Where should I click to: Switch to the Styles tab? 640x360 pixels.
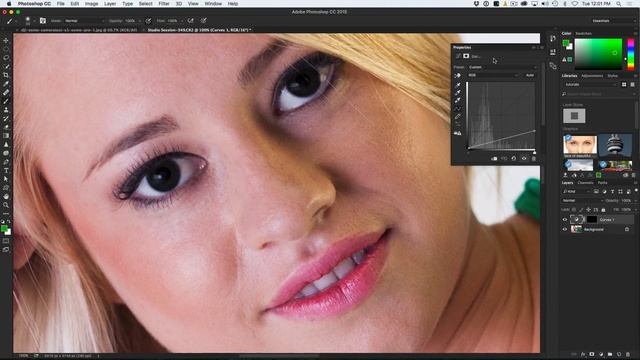click(x=612, y=76)
